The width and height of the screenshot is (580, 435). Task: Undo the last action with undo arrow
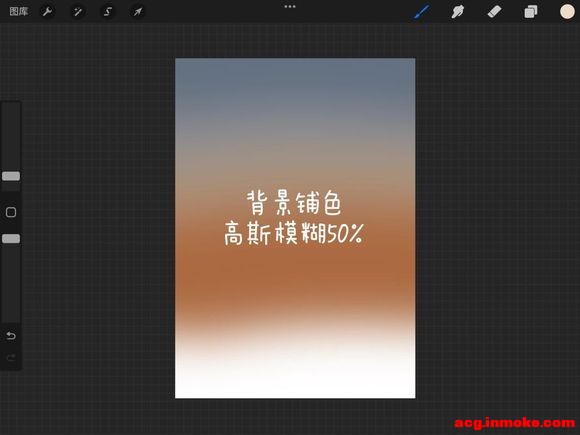[x=11, y=335]
